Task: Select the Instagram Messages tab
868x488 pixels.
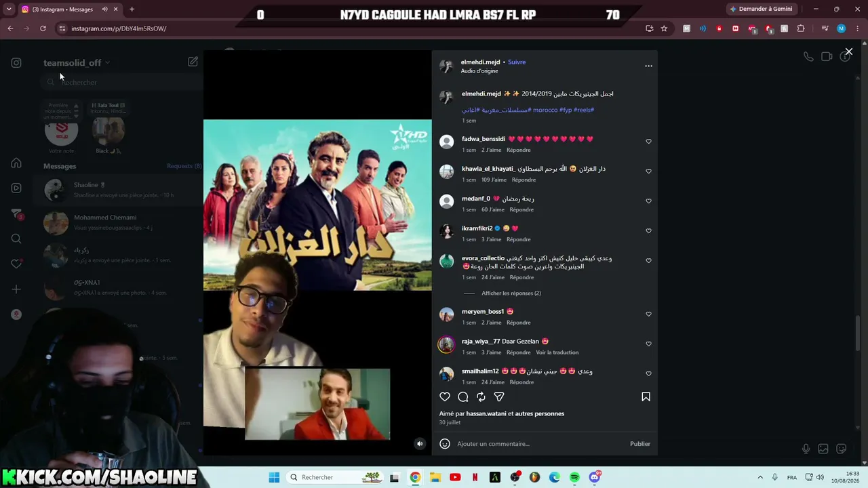Action: coord(70,9)
